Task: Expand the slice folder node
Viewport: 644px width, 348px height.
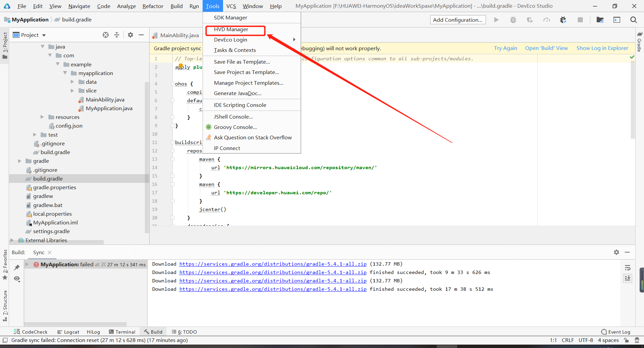Action: point(72,90)
